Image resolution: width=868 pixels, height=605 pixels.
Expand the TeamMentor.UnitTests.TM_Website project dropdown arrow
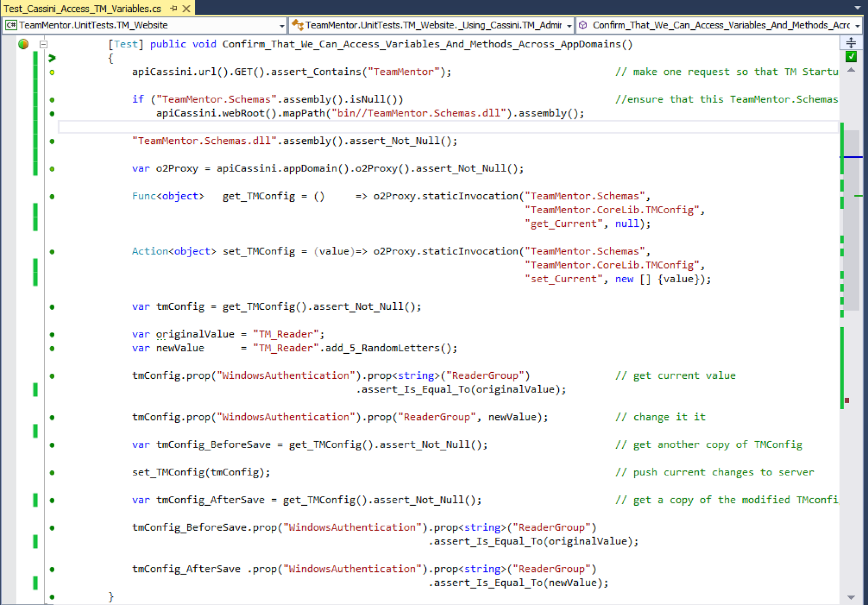[x=282, y=26]
